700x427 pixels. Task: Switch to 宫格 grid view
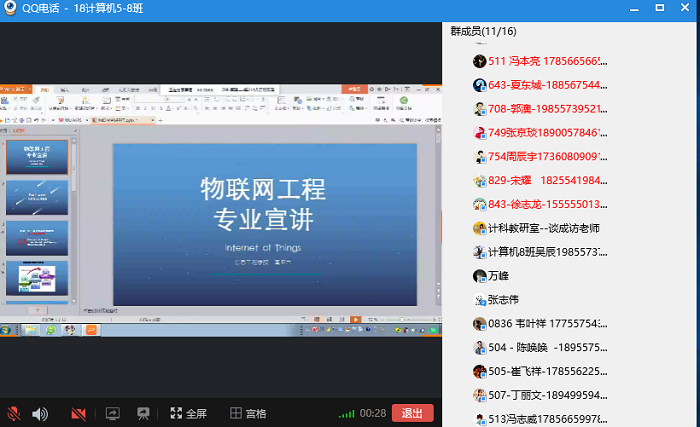click(248, 413)
